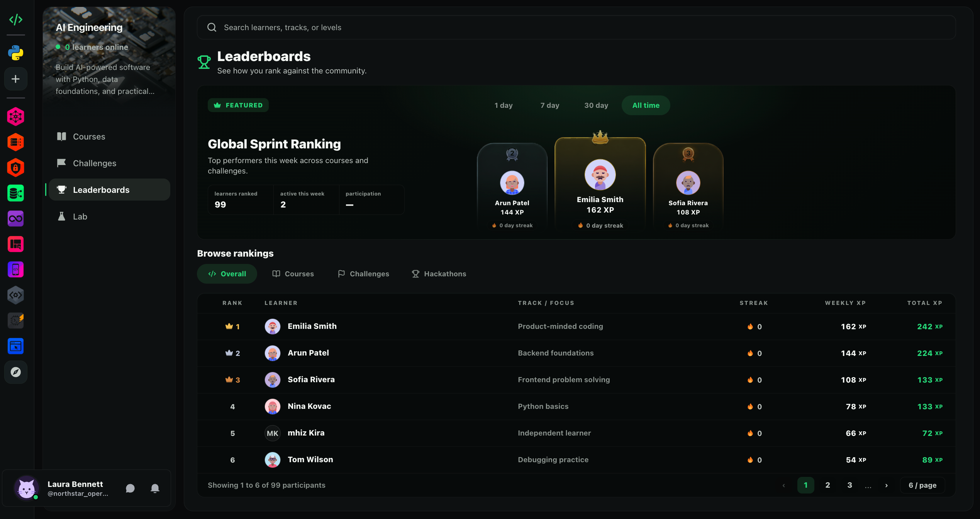
Task: Open the code-brackets home logo icon
Action: [x=16, y=19]
